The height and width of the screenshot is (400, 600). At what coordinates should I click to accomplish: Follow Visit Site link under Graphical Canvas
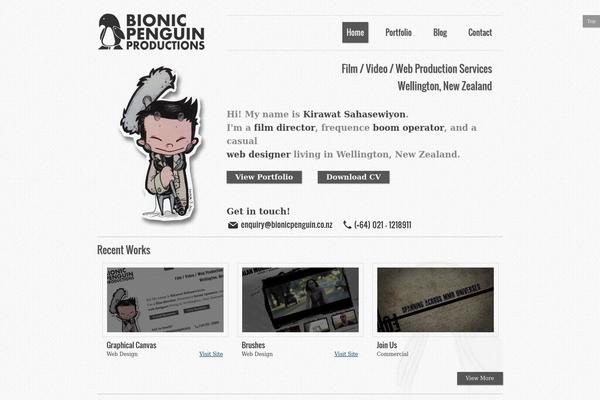211,354
